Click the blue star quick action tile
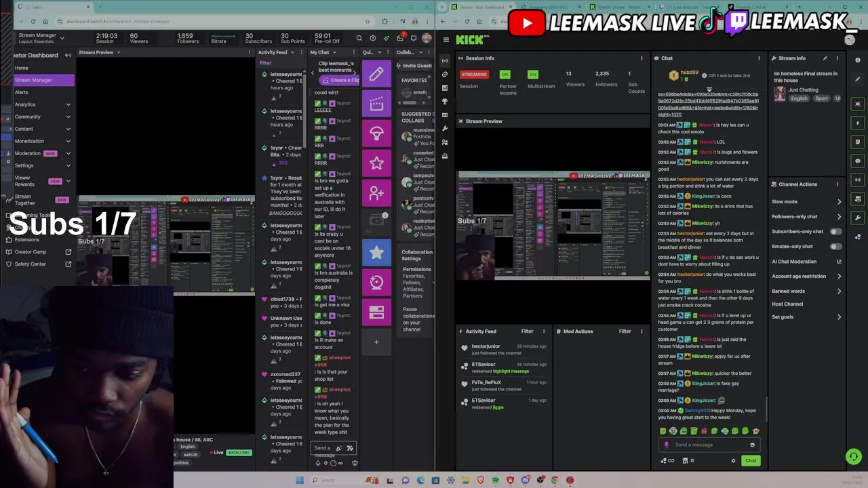Screen dimensions: 868x488 click(x=376, y=253)
